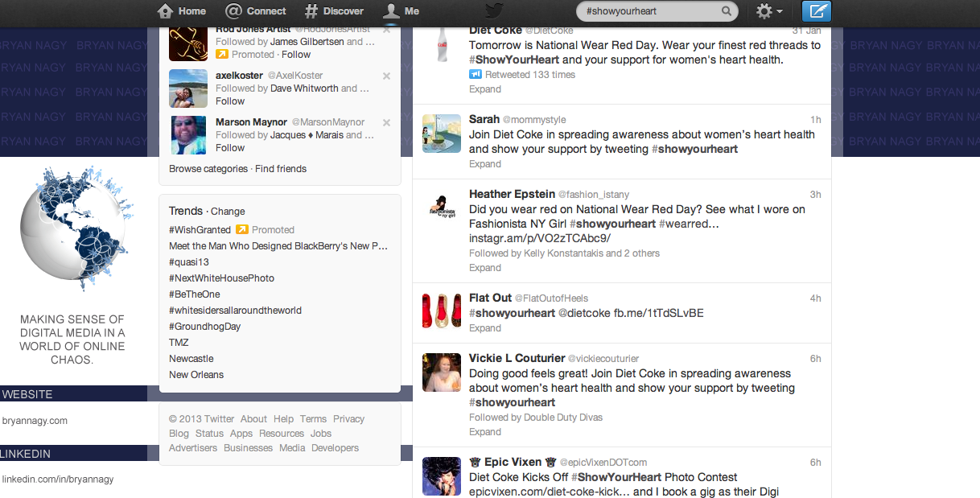This screenshot has width=980, height=498.
Task: Click the Browse categories link
Action: point(208,169)
